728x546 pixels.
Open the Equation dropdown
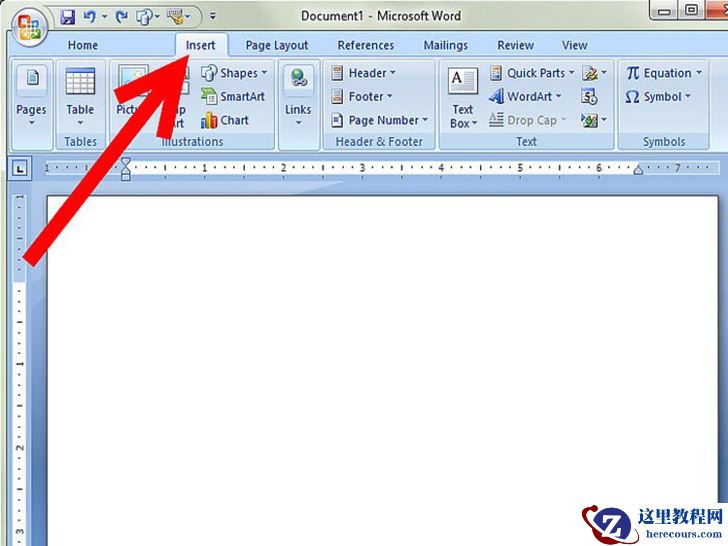point(664,73)
